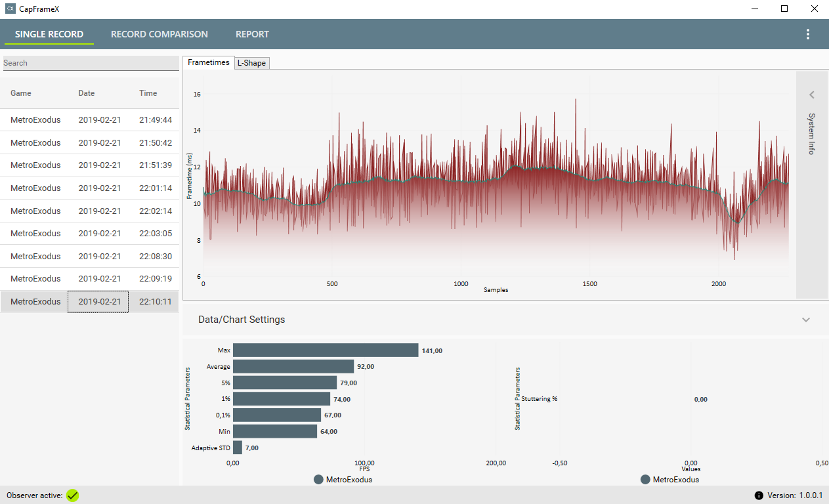Sort records by the Game column header
The width and height of the screenshot is (829, 504).
pyautogui.click(x=21, y=93)
